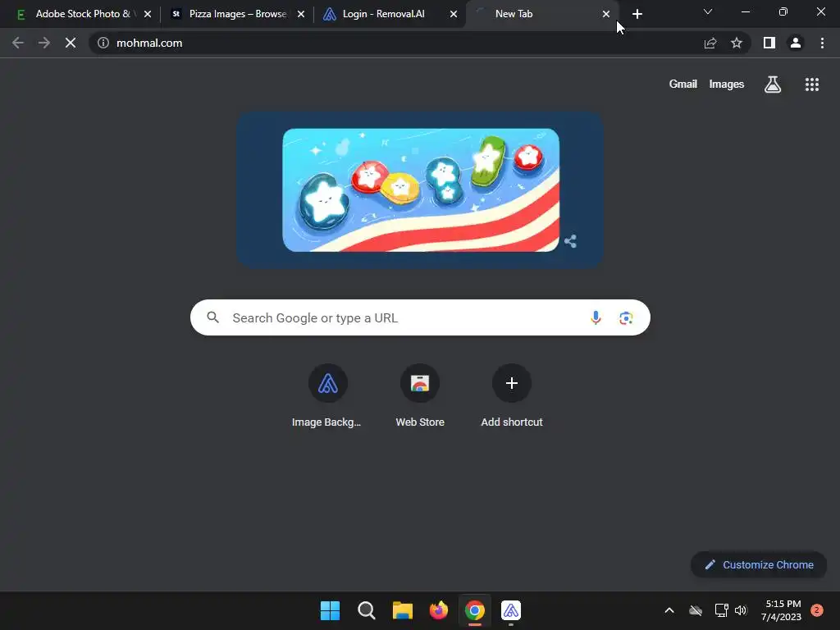Click the browser back arrow
Screen dimensions: 840x630
pos(18,43)
